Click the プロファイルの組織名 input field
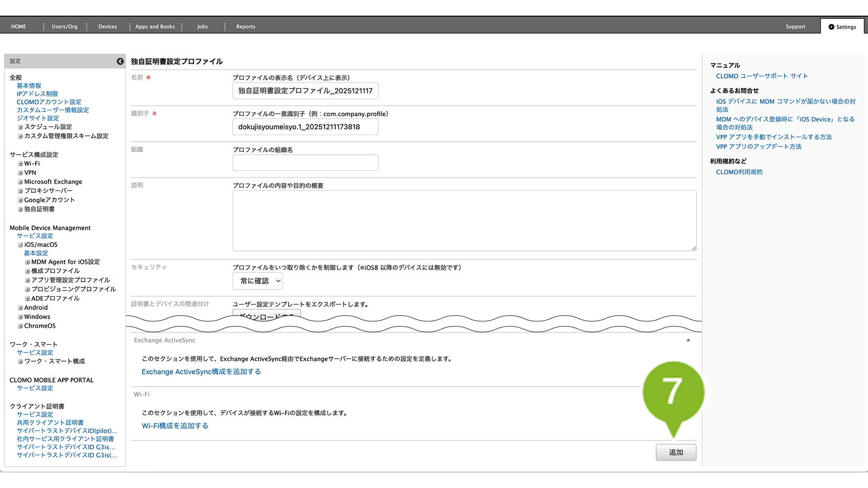Viewport: 868px width, 488px height. click(305, 163)
